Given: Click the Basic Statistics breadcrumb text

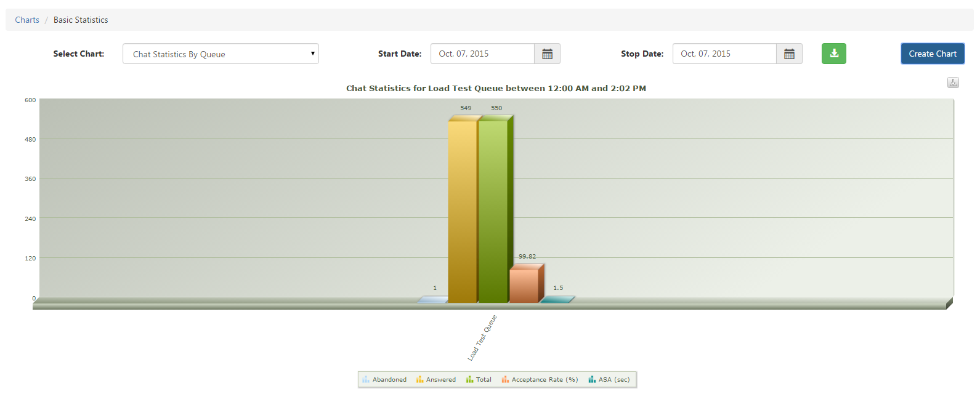Looking at the screenshot, I should click(81, 20).
